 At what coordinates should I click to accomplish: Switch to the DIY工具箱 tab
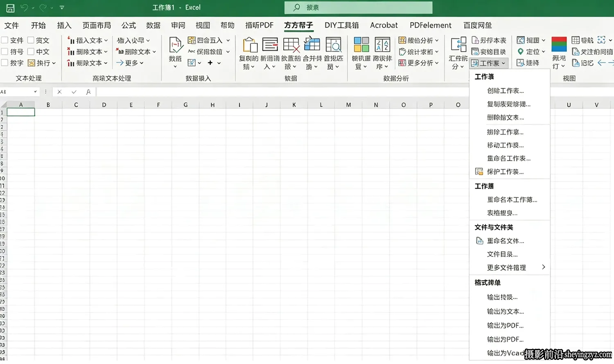[x=342, y=25]
